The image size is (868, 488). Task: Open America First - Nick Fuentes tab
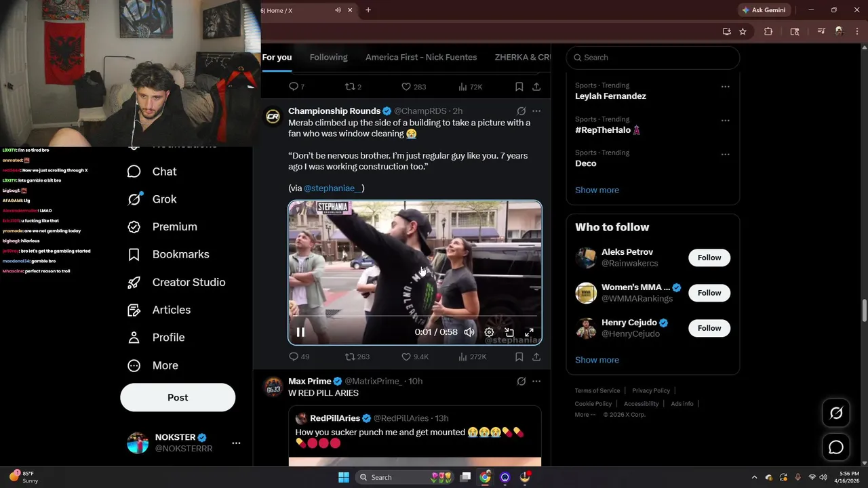click(x=421, y=58)
